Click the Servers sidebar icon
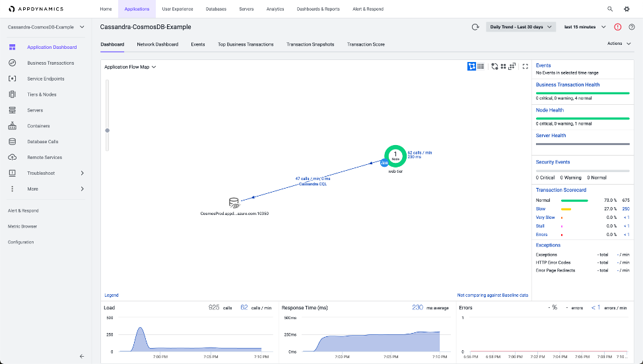This screenshot has width=643, height=364. pyautogui.click(x=13, y=110)
